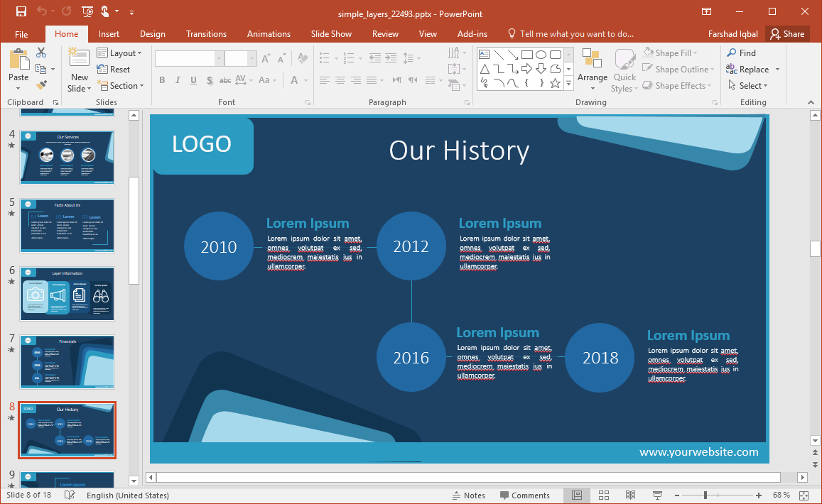Click the Cut scissors icon
Image resolution: width=822 pixels, height=504 pixels.
coord(41,53)
